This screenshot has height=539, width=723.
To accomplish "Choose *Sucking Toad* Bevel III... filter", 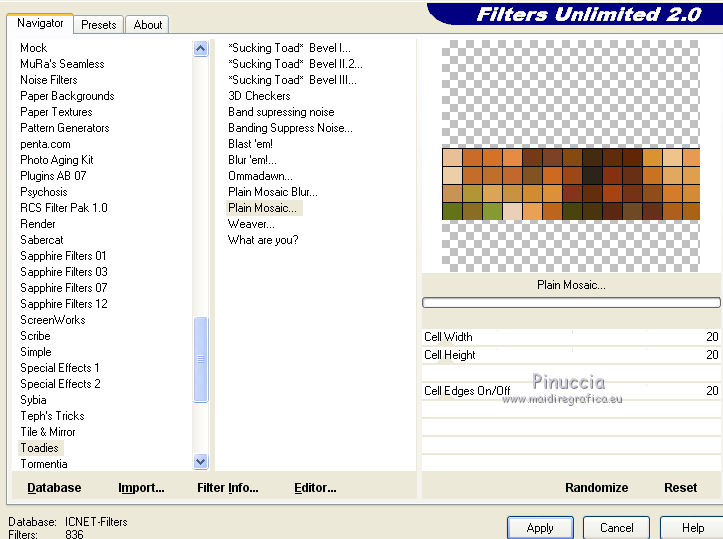I will click(x=292, y=80).
